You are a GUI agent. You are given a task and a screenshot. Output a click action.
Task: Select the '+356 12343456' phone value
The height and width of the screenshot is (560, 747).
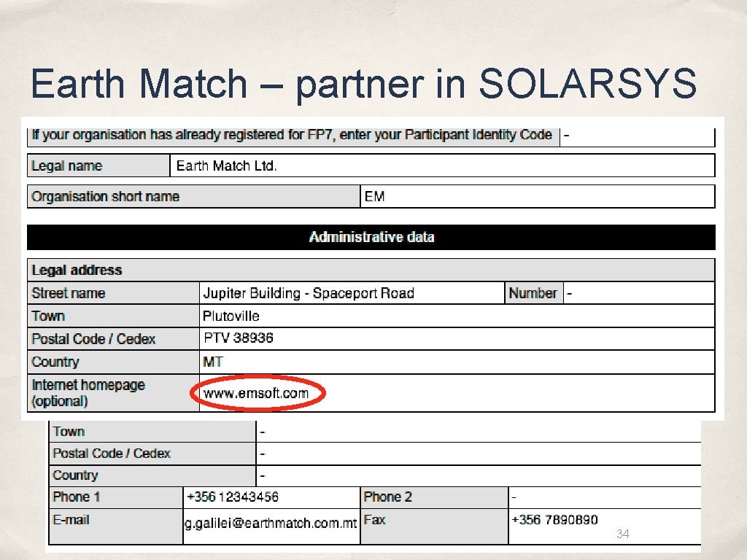point(233,497)
